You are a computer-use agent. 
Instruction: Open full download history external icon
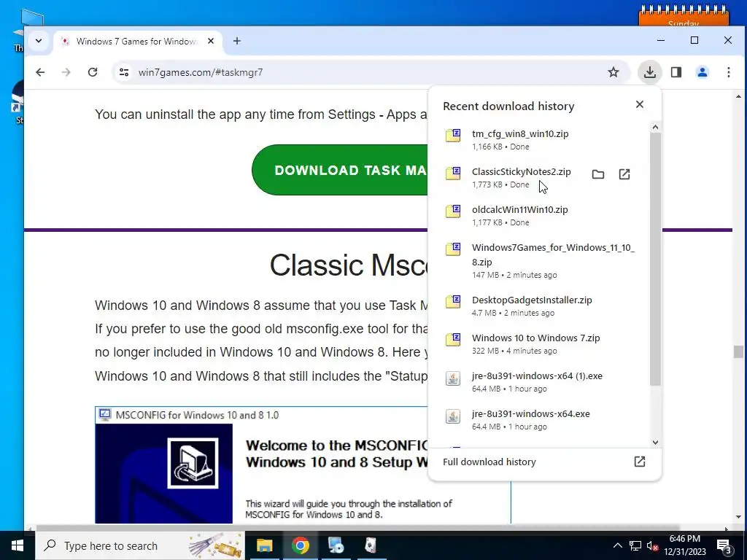(x=639, y=462)
